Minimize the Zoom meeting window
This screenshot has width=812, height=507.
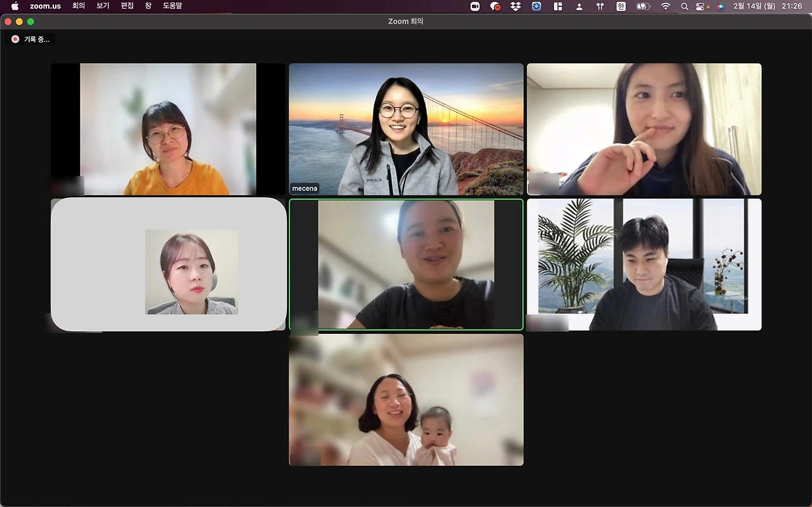[x=19, y=22]
